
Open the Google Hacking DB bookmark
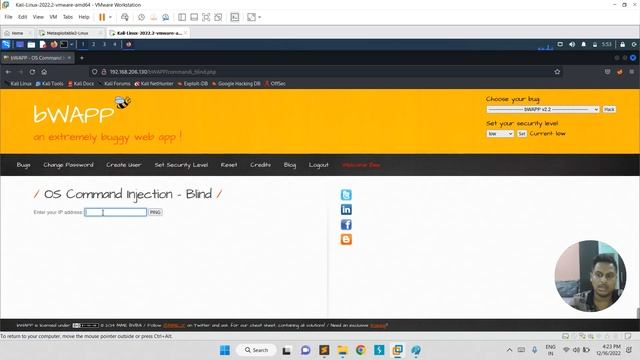[x=236, y=84]
